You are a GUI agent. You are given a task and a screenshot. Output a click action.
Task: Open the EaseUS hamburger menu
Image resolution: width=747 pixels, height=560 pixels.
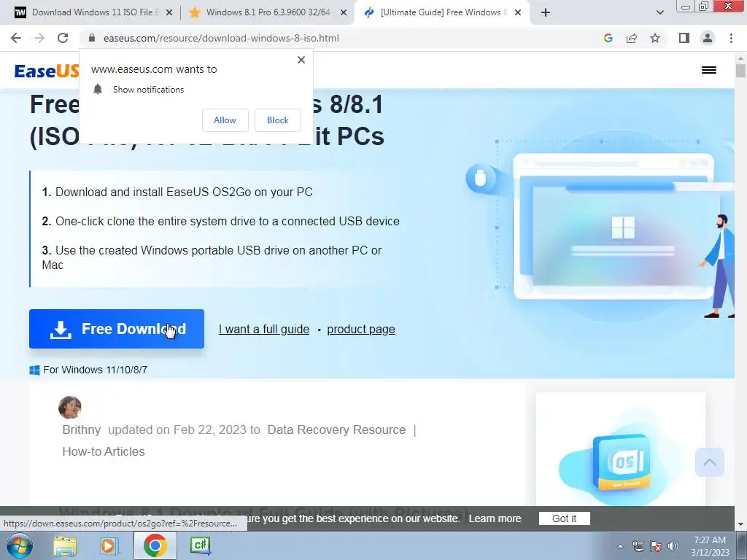709,70
